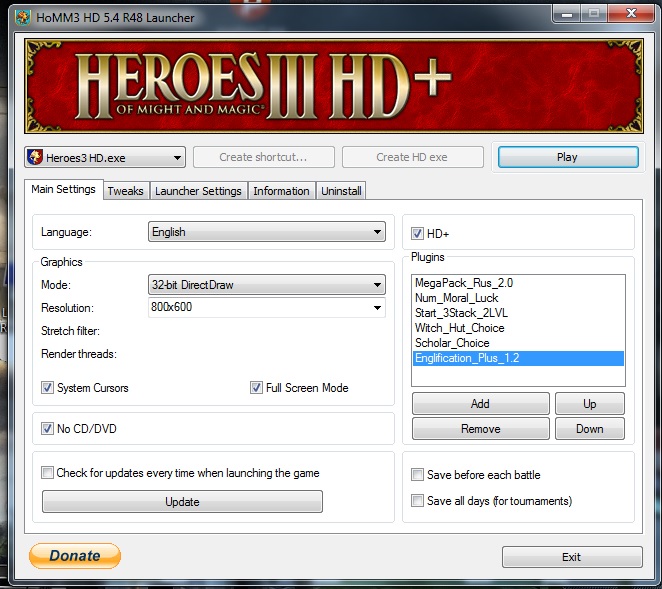Image resolution: width=662 pixels, height=589 pixels.
Task: Launch the game with Play
Action: (568, 157)
